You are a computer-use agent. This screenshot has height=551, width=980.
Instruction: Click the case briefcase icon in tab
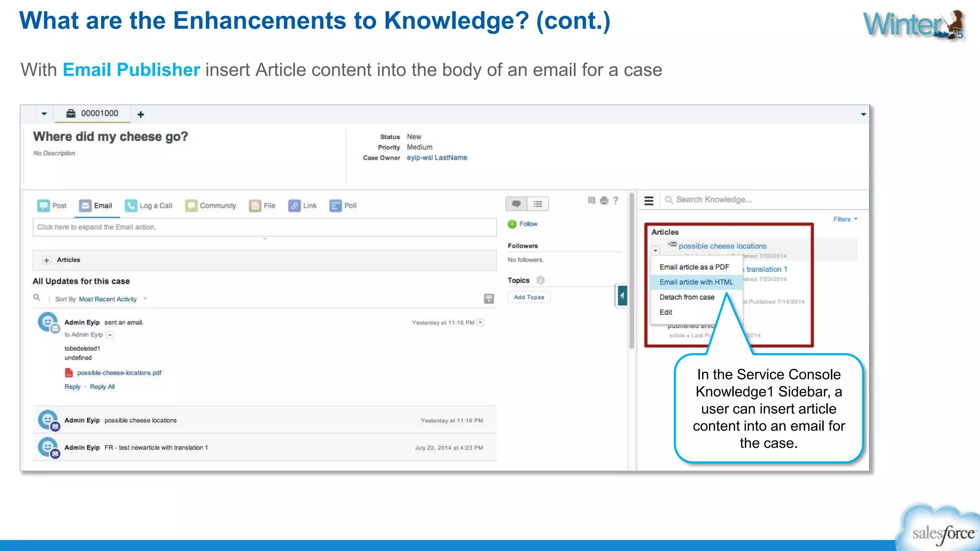pos(71,113)
